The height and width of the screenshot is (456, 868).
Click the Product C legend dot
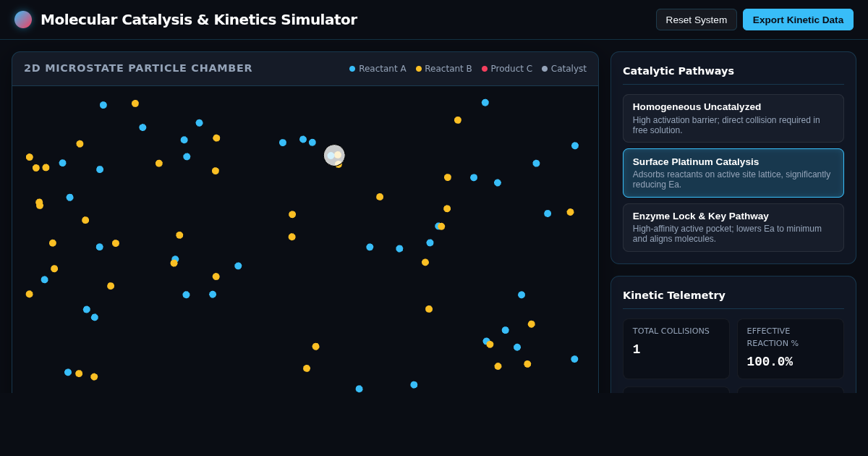tap(485, 69)
